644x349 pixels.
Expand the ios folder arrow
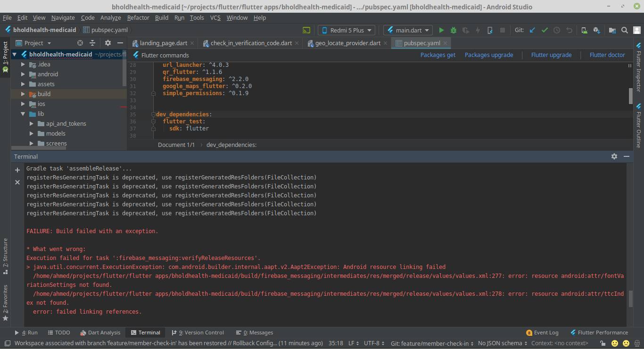[23, 104]
